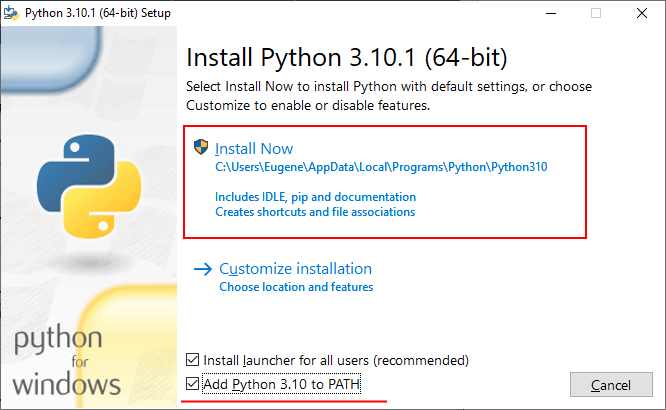
Task: Click the 'Install Python 3.10.1 (64-bit)' heading
Action: 347,56
